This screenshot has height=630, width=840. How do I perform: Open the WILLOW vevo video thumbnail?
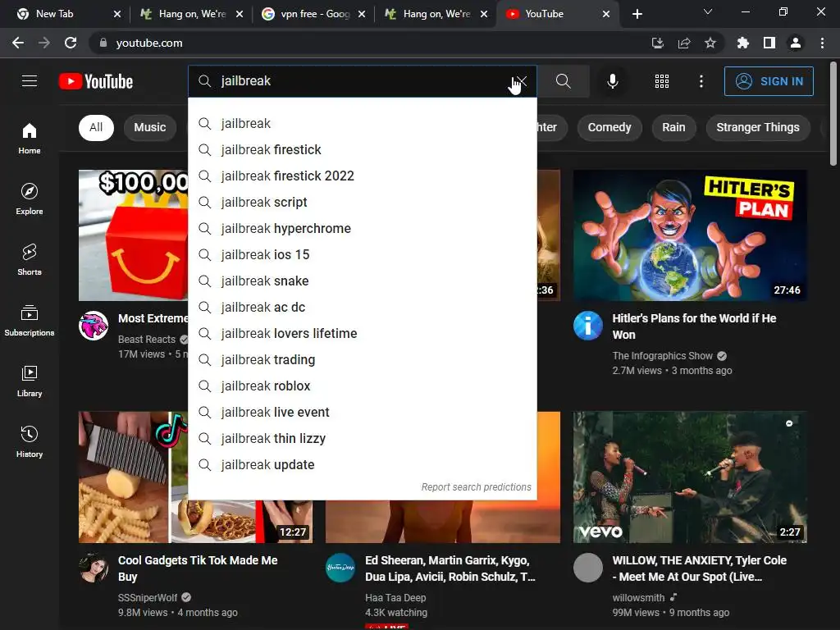(x=690, y=477)
